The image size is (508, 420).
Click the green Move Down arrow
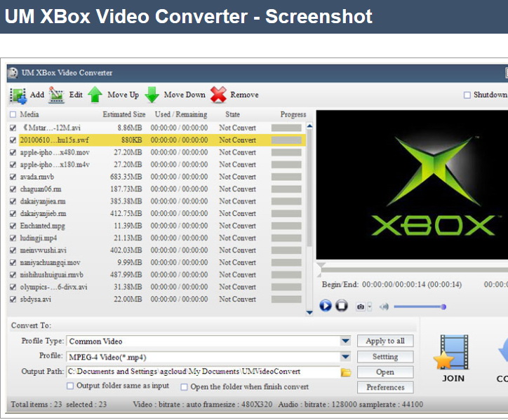(x=152, y=95)
